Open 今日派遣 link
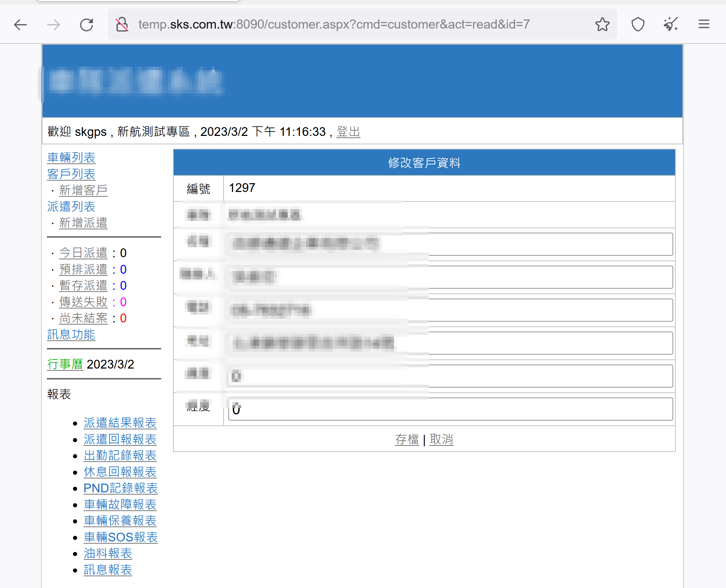This screenshot has height=588, width=726. pos(83,253)
